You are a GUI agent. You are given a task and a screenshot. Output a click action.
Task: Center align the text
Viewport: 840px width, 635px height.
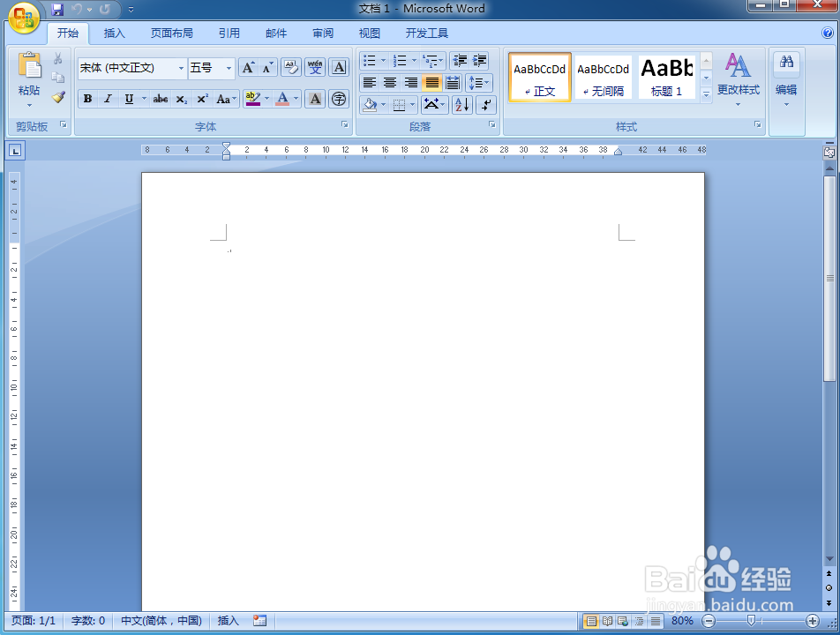click(390, 82)
